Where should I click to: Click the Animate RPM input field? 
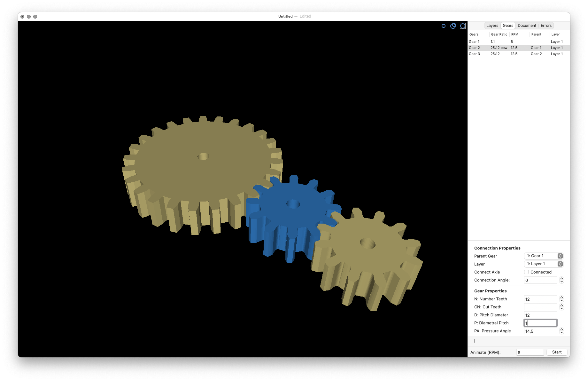[530, 353]
